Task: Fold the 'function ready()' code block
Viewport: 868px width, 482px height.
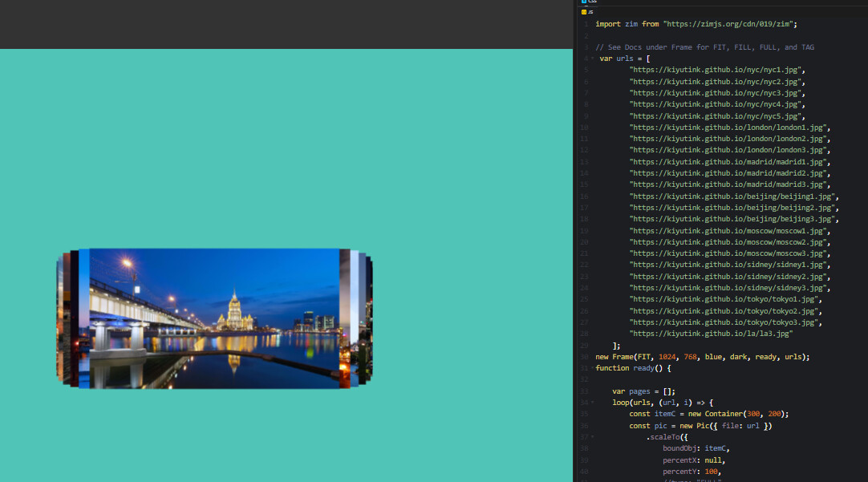Action: click(593, 368)
